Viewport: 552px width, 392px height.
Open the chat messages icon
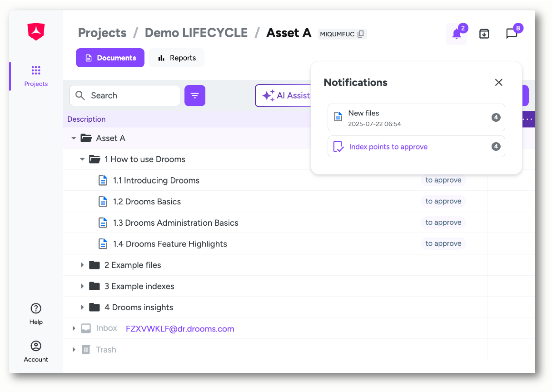click(x=512, y=34)
